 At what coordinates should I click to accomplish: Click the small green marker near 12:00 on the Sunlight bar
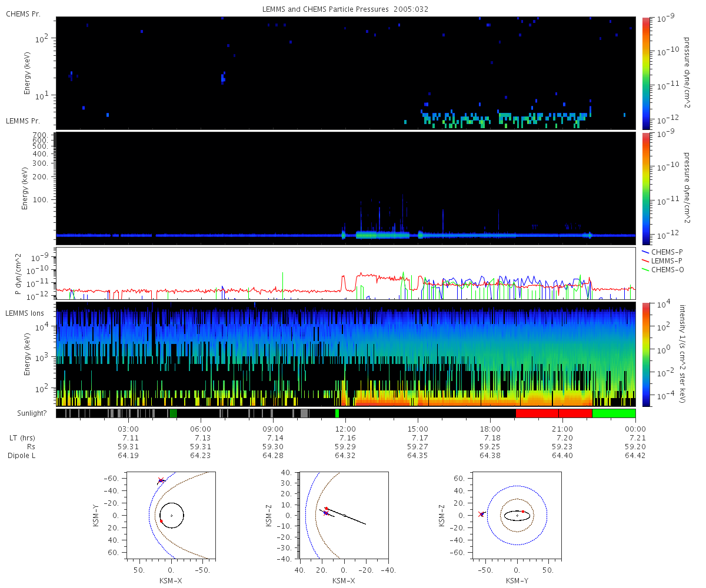coord(337,413)
